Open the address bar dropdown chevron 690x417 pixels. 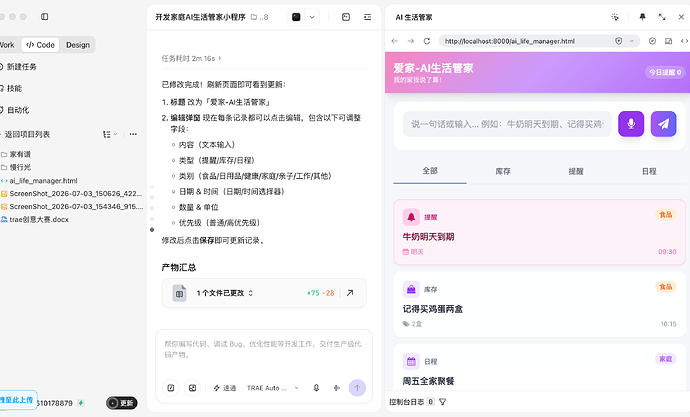coord(632,41)
